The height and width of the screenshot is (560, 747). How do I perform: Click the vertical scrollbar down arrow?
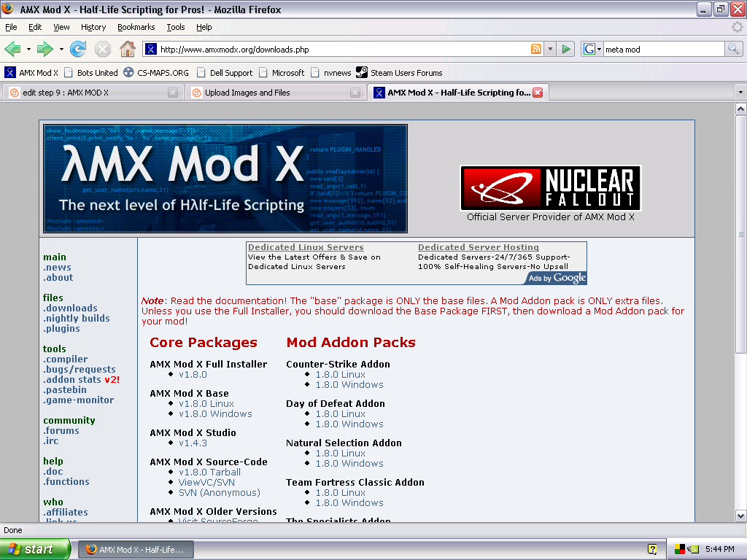pos(741,516)
